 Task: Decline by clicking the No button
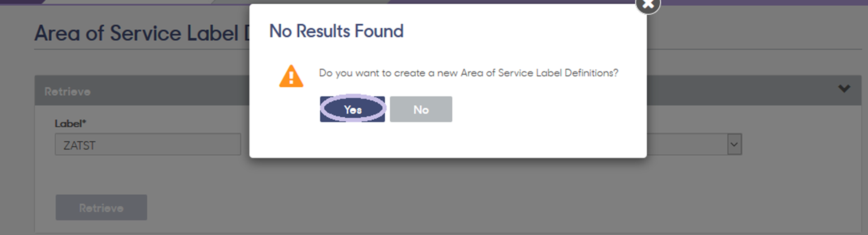pos(421,109)
